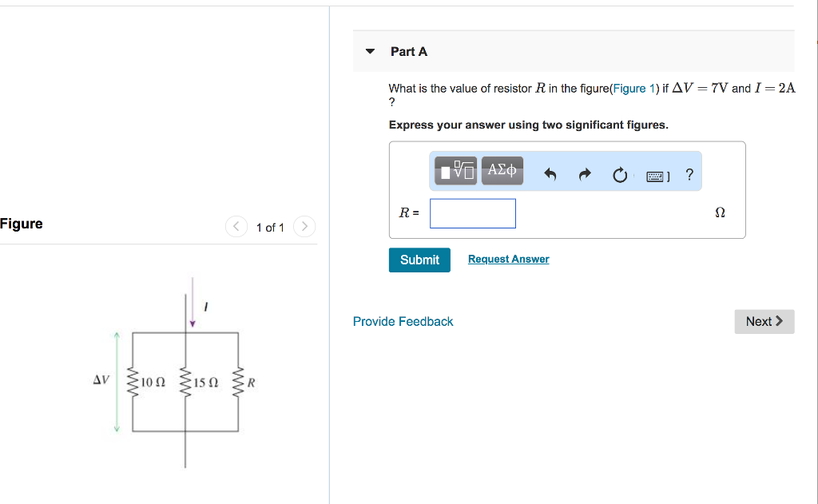Image resolution: width=818 pixels, height=504 pixels.
Task: Click the reset circular arrow icon
Action: (x=620, y=175)
